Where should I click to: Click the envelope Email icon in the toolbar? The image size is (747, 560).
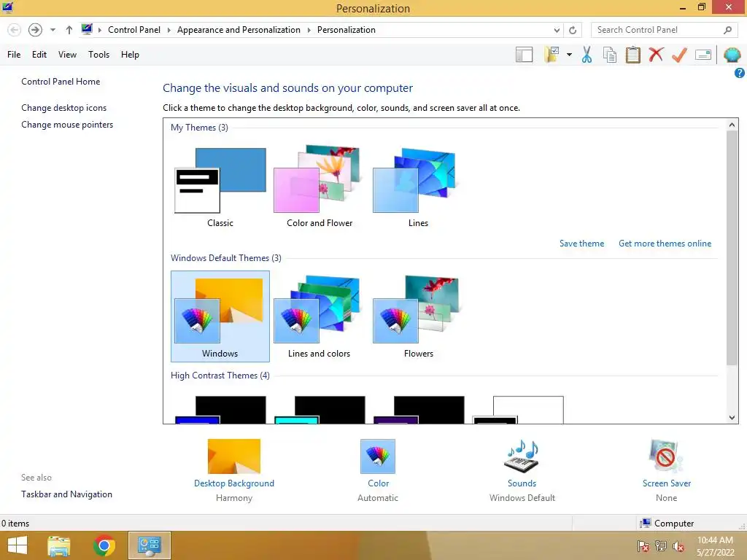(703, 55)
